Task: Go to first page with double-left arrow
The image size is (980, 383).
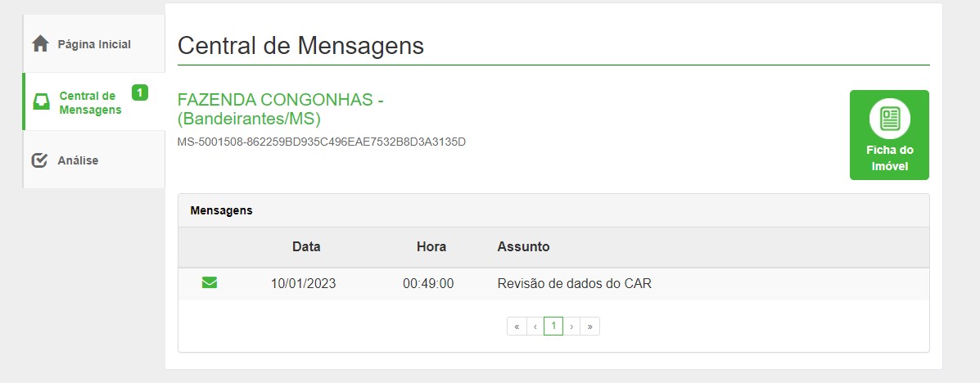Action: (x=517, y=327)
